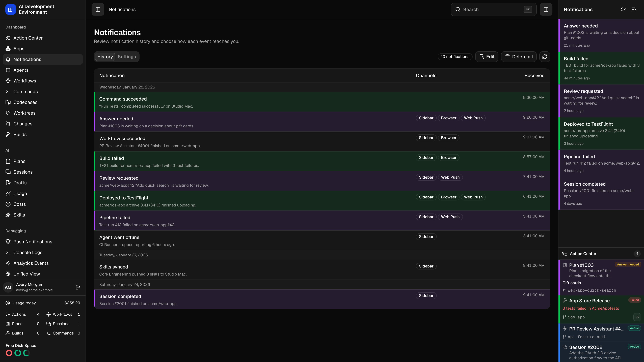Click the red disk space ring

pos(9,353)
